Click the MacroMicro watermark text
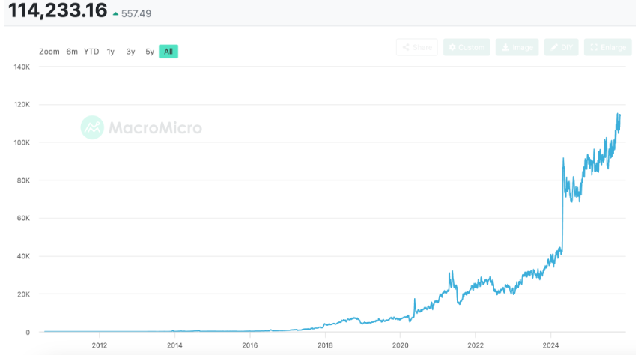The width and height of the screenshot is (644, 355). pos(156,128)
